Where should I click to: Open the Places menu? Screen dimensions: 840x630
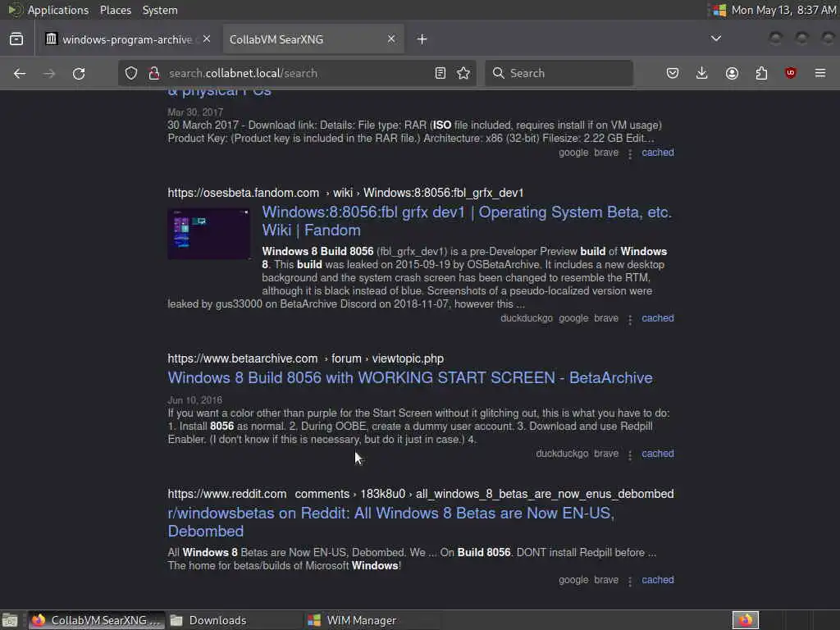[115, 10]
